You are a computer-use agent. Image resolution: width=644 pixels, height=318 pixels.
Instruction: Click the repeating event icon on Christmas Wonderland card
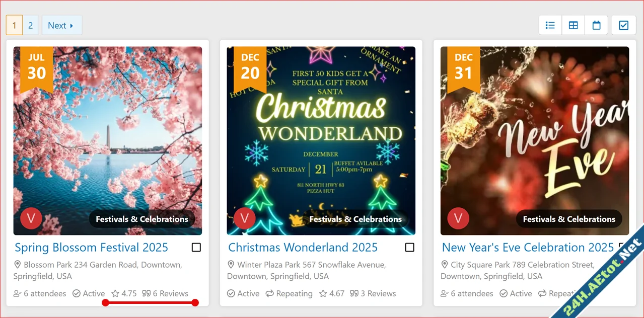(x=270, y=293)
